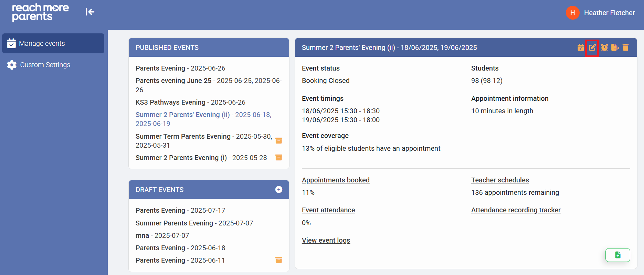Click the export file arrow icon
Viewport: 644px width, 275px height.
pyautogui.click(x=615, y=47)
